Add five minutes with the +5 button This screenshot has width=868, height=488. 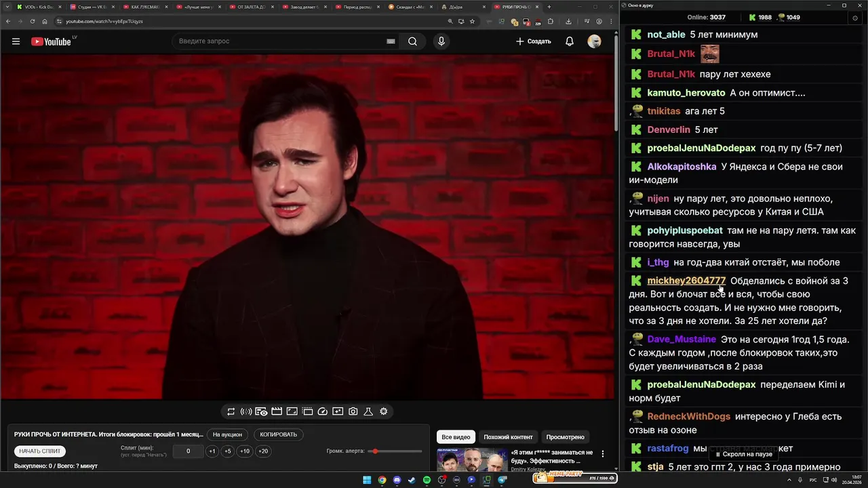pos(228,451)
